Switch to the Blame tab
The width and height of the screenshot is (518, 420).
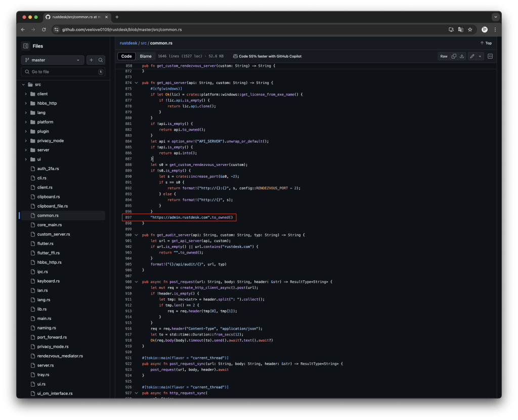pos(145,56)
